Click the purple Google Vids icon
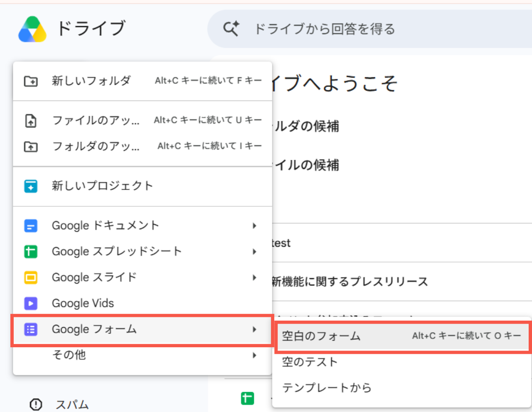 [x=31, y=304]
